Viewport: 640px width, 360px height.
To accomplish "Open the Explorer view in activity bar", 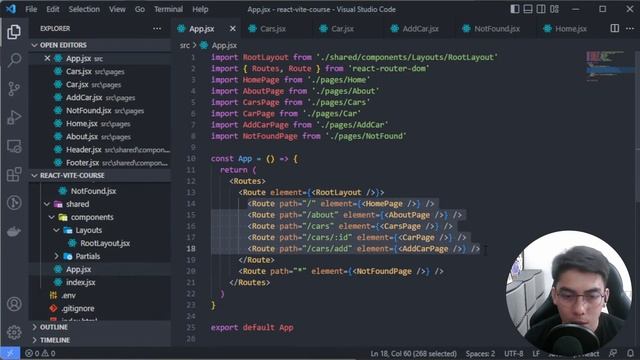I will coord(14,31).
